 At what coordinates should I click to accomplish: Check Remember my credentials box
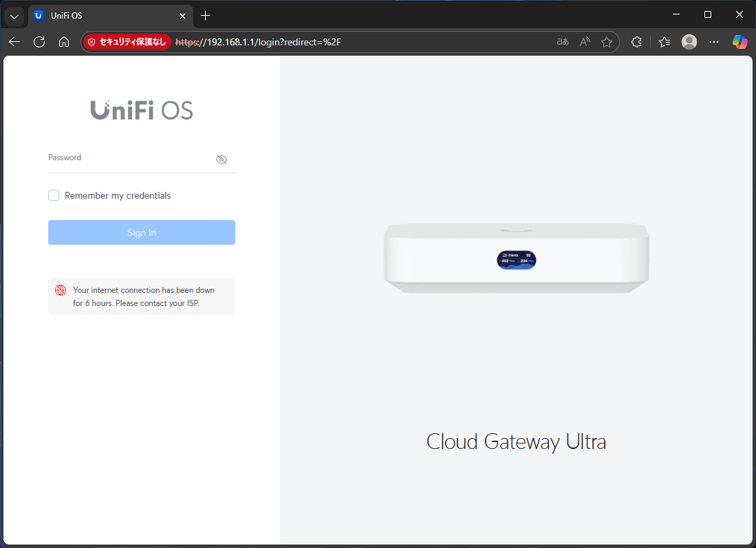[x=54, y=195]
